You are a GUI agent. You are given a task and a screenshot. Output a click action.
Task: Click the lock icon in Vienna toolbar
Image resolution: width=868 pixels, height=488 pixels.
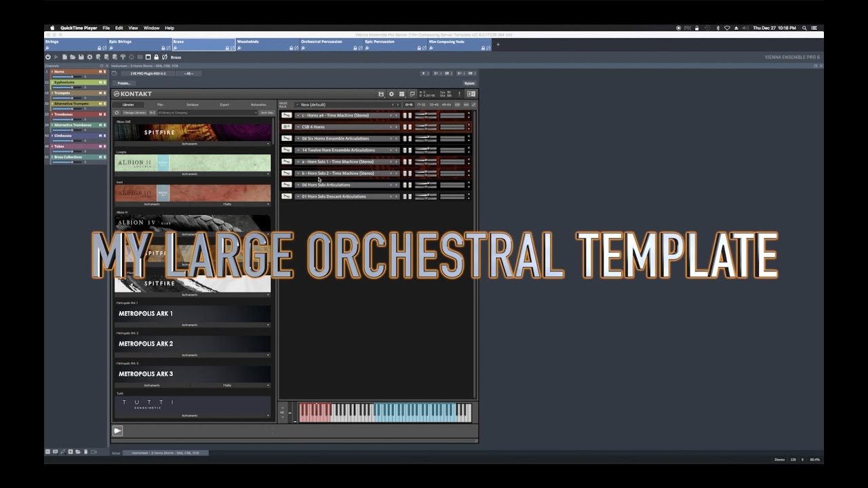[156, 57]
